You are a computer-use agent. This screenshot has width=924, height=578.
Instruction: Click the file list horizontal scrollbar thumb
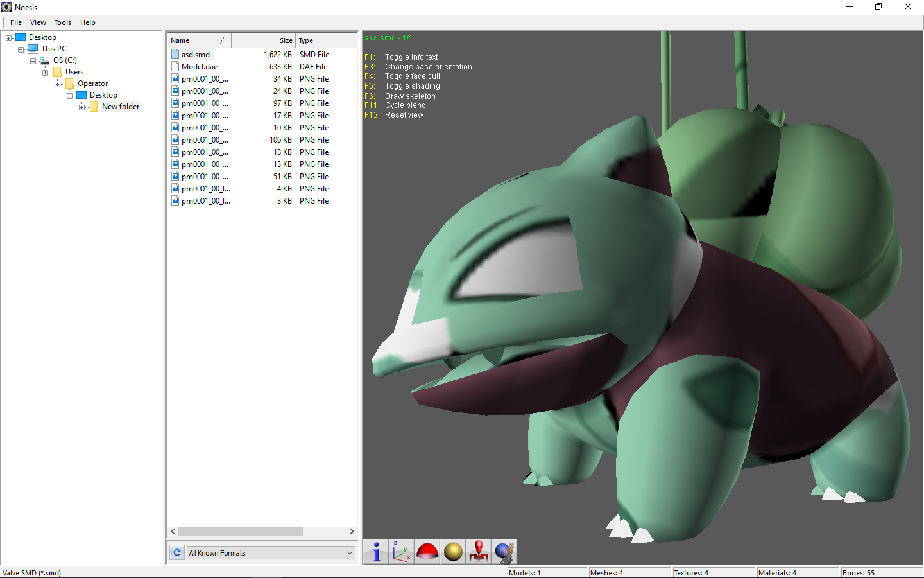point(241,531)
